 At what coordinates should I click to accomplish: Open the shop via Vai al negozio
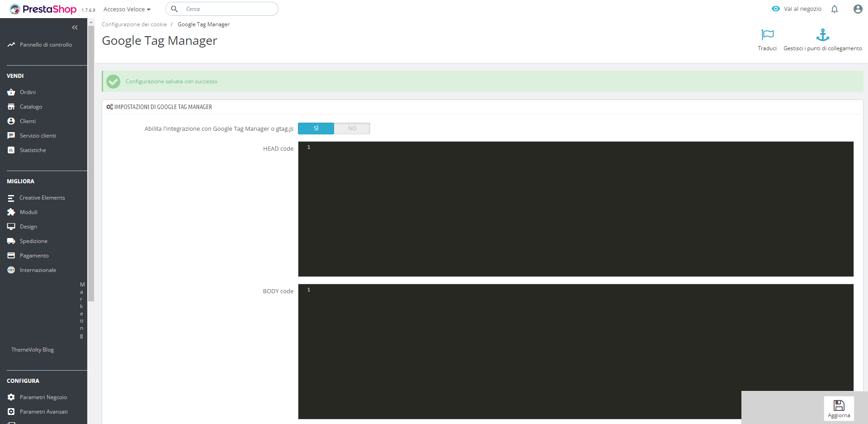(x=797, y=9)
